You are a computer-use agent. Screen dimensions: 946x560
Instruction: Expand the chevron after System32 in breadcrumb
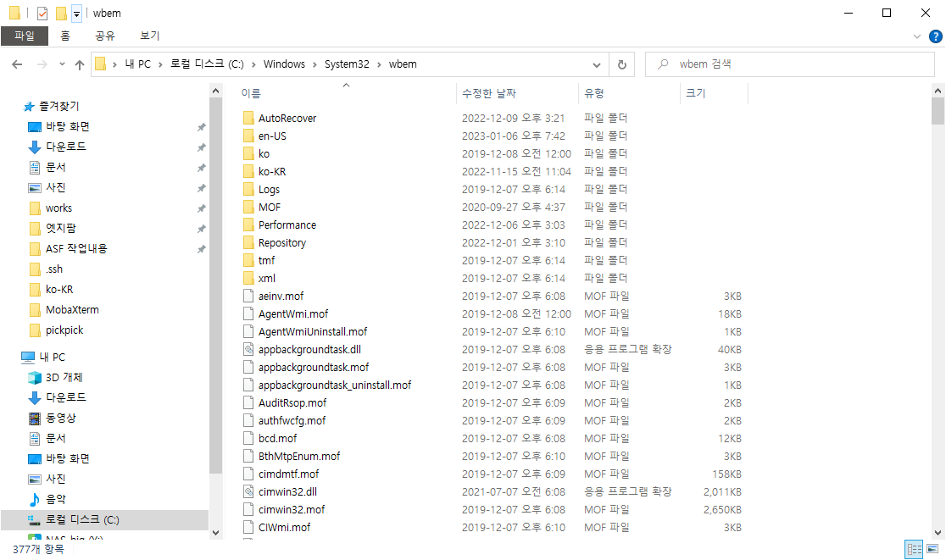[379, 64]
